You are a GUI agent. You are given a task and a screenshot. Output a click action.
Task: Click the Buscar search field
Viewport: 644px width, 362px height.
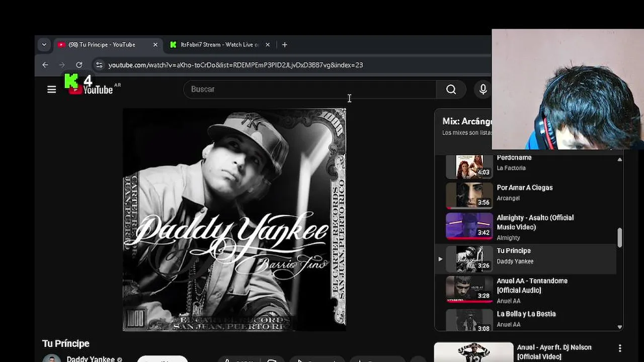(x=310, y=89)
